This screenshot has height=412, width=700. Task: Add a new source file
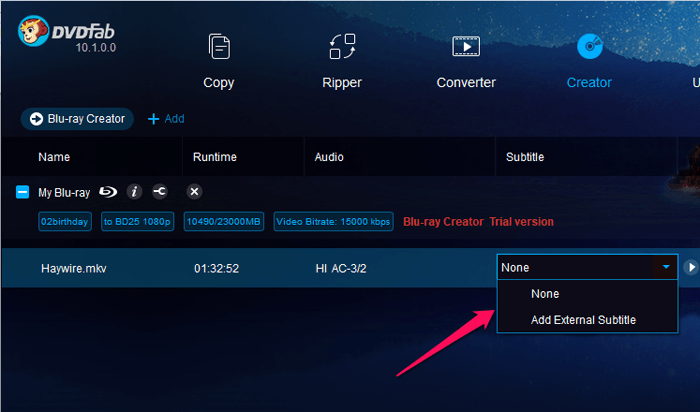pos(166,119)
